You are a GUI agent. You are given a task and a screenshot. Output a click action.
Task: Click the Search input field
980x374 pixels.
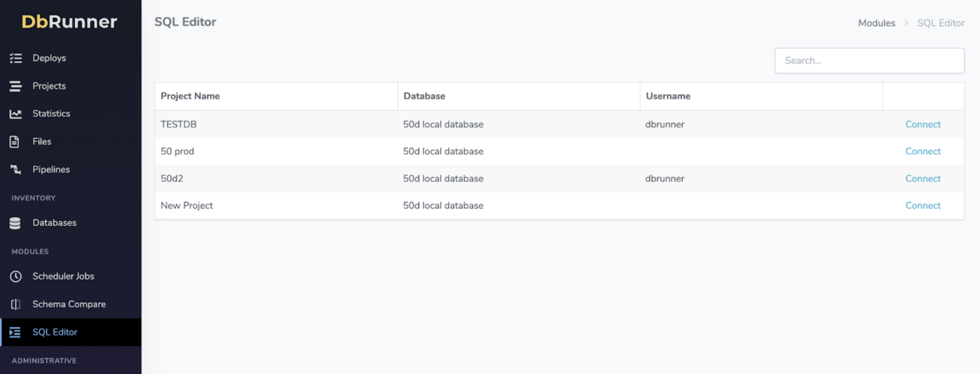click(x=869, y=61)
